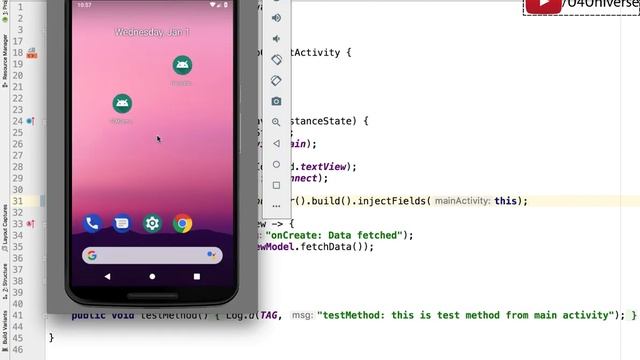The height and width of the screenshot is (360, 640).
Task: Click line number 31 in the gutter
Action: tap(18, 201)
